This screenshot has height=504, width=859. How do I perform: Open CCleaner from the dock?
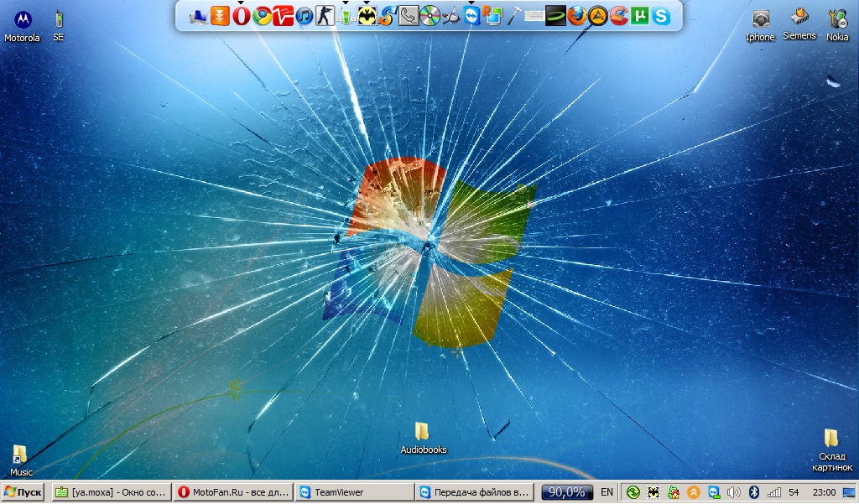point(618,16)
